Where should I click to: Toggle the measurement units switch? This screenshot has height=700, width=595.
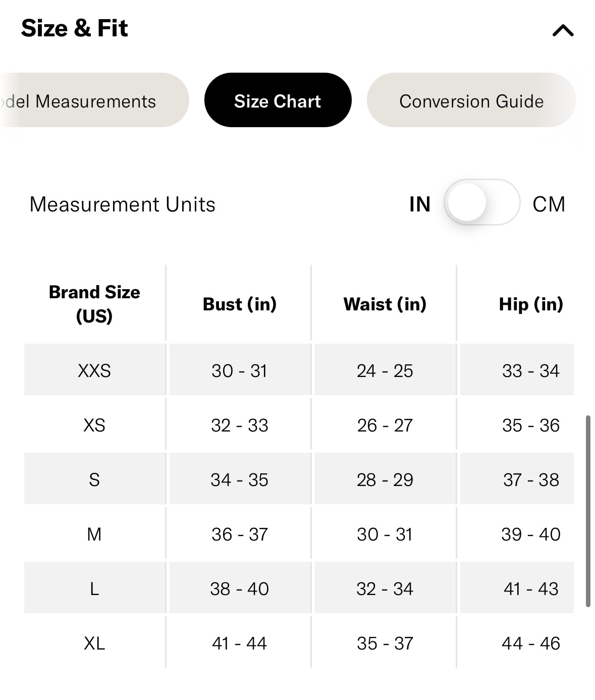481,202
